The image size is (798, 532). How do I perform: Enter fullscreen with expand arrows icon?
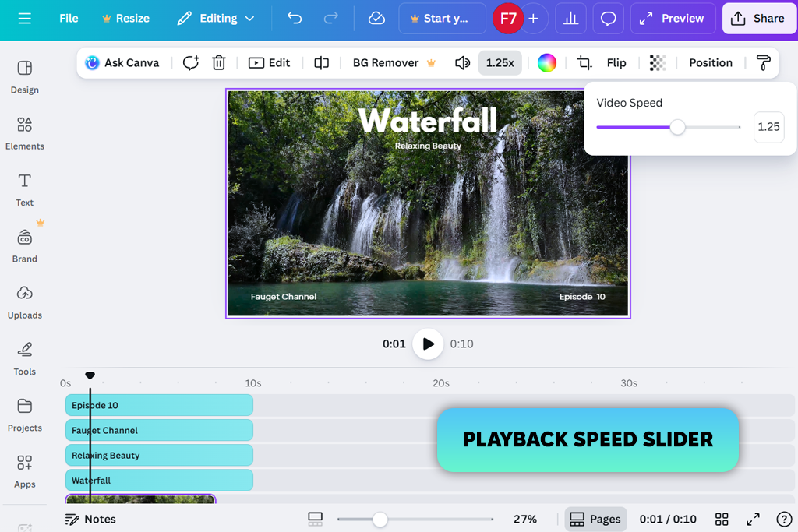pyautogui.click(x=753, y=520)
